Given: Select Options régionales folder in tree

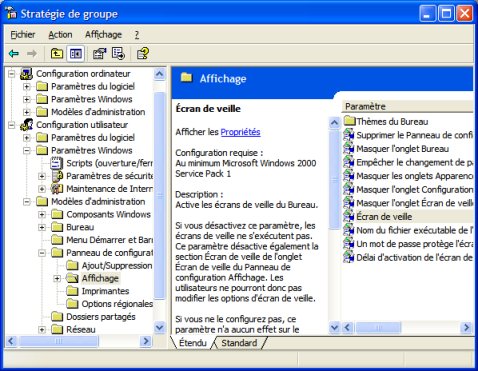Looking at the screenshot, I should (x=72, y=304).
